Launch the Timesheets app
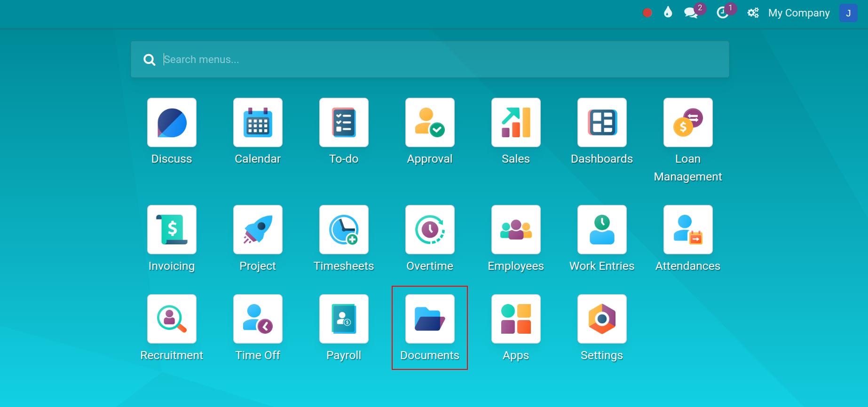Image resolution: width=868 pixels, height=407 pixels. [344, 230]
